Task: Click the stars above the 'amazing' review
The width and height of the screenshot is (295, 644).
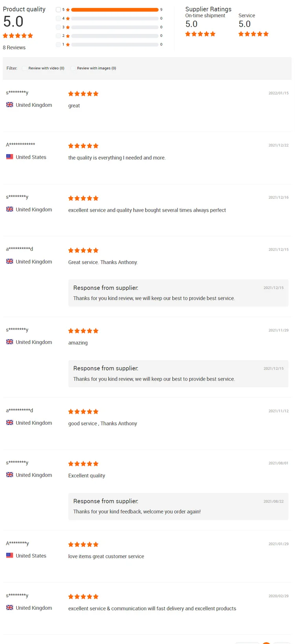Action: point(83,331)
